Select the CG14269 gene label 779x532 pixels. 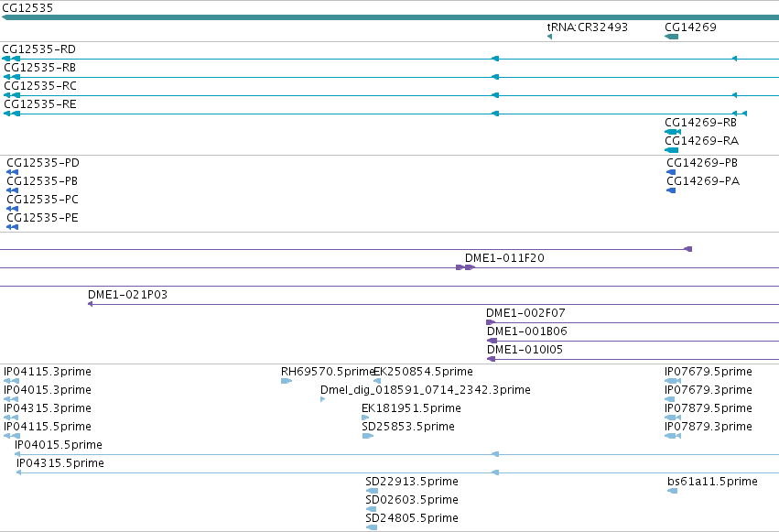click(690, 27)
